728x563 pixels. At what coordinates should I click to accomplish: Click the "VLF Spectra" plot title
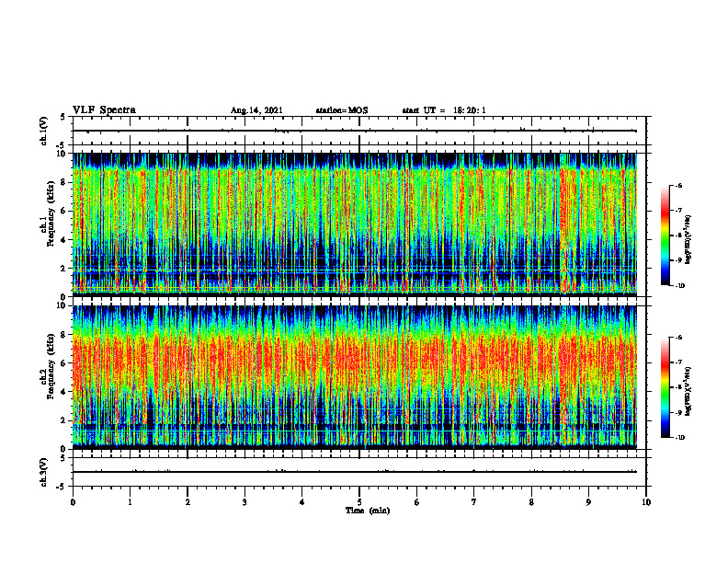pos(104,110)
